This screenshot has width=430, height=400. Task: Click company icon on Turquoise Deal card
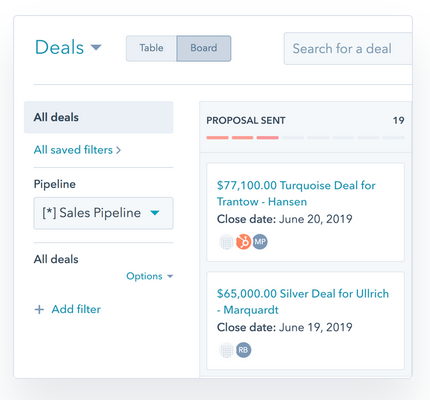coord(227,242)
